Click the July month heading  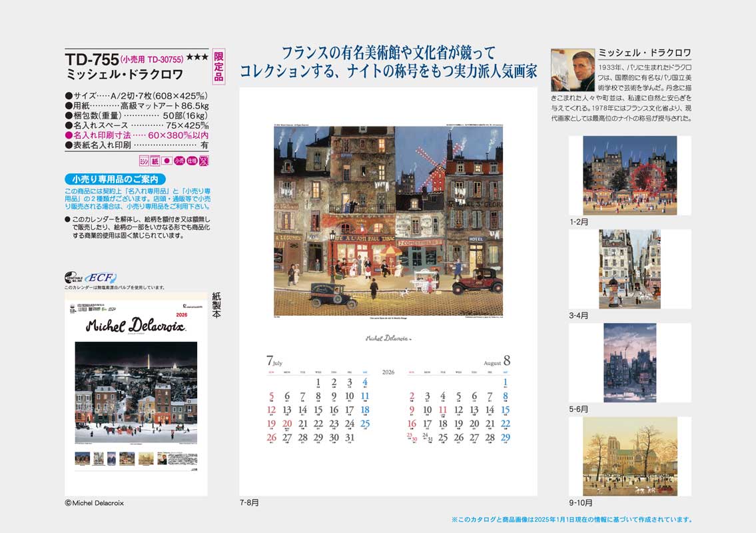click(x=274, y=360)
